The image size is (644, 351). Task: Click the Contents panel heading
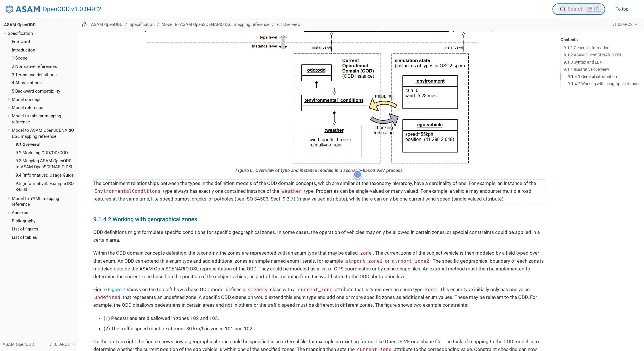[569, 40]
